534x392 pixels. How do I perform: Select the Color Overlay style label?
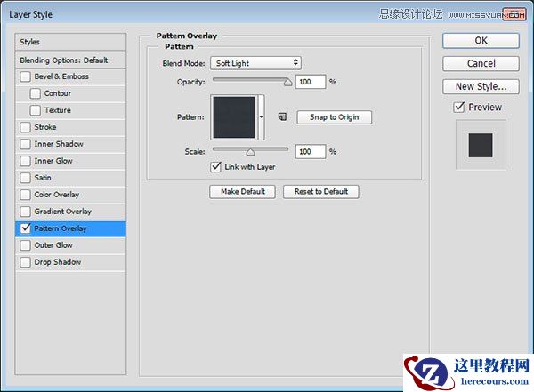pyautogui.click(x=57, y=195)
